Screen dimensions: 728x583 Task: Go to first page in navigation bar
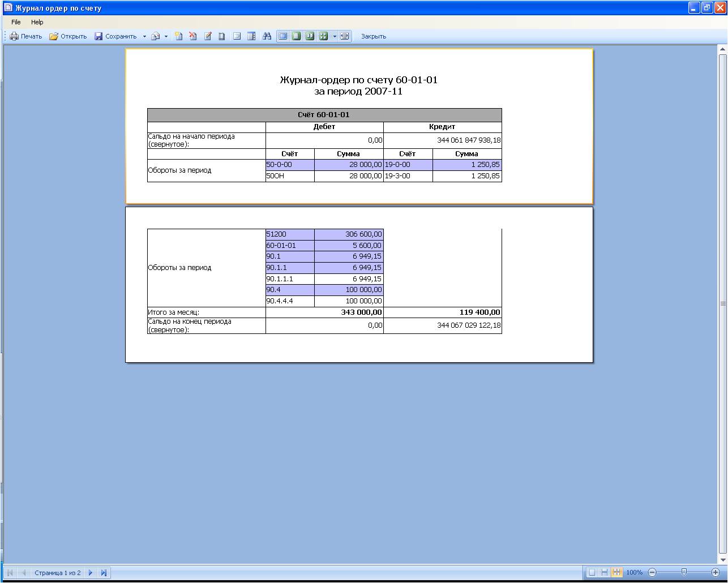(x=10, y=573)
